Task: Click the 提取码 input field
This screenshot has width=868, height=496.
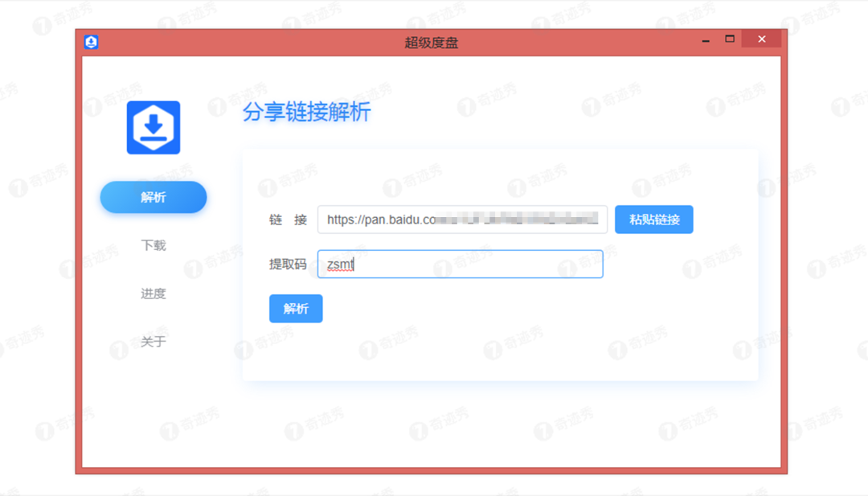Action: [x=460, y=264]
